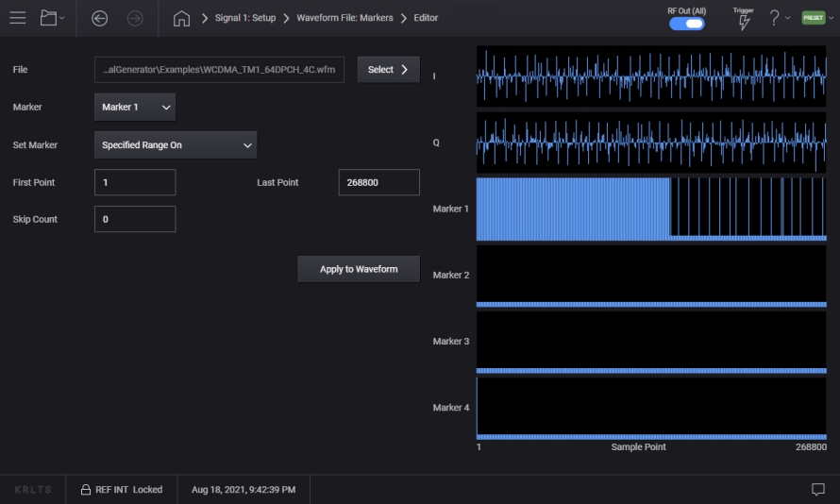Click the Marker 1 waveform plot
The height and width of the screenshot is (504, 840).
click(651, 209)
